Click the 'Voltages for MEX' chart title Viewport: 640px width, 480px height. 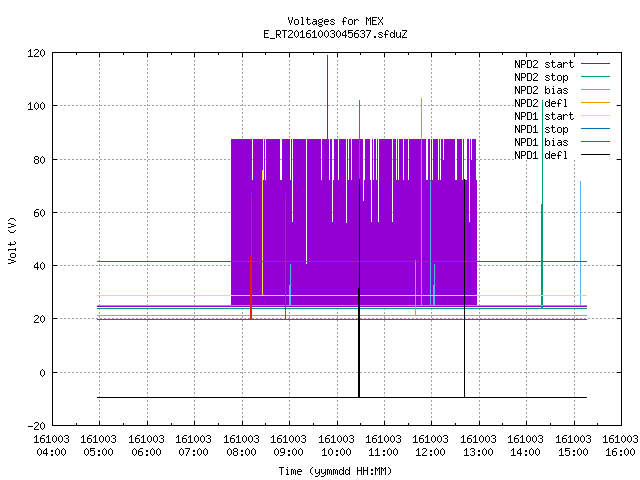click(x=335, y=21)
